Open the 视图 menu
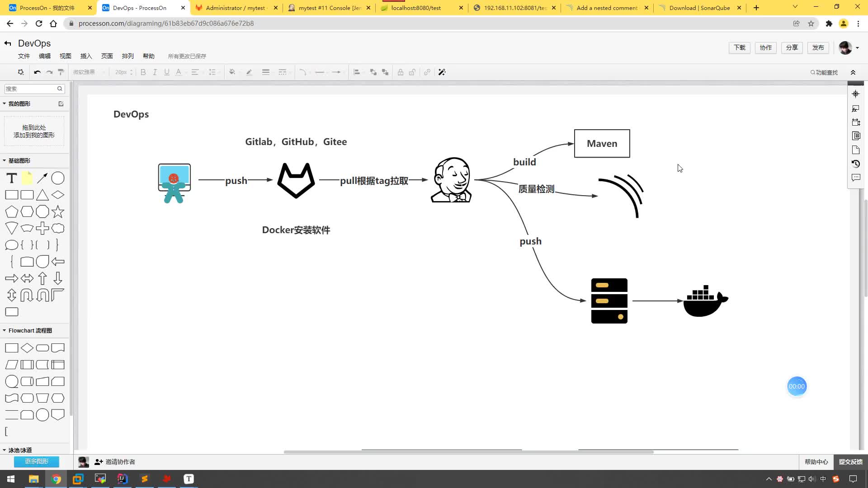The width and height of the screenshot is (868, 488). point(66,56)
